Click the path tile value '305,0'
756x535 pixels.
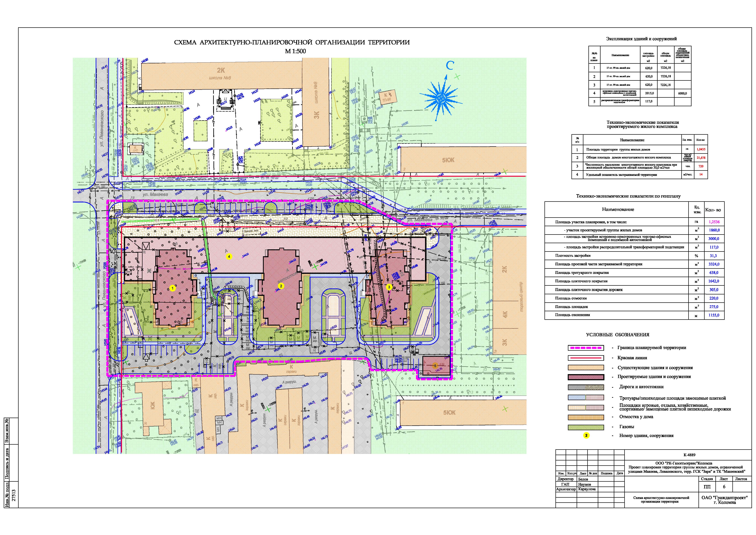(x=714, y=290)
